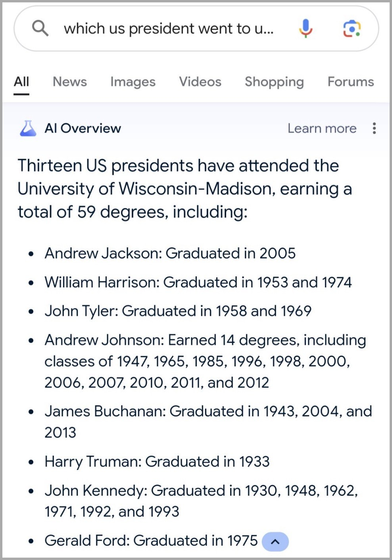Viewport: 392px width, 560px height.
Task: Tap the voice search microphone icon
Action: coord(306,29)
